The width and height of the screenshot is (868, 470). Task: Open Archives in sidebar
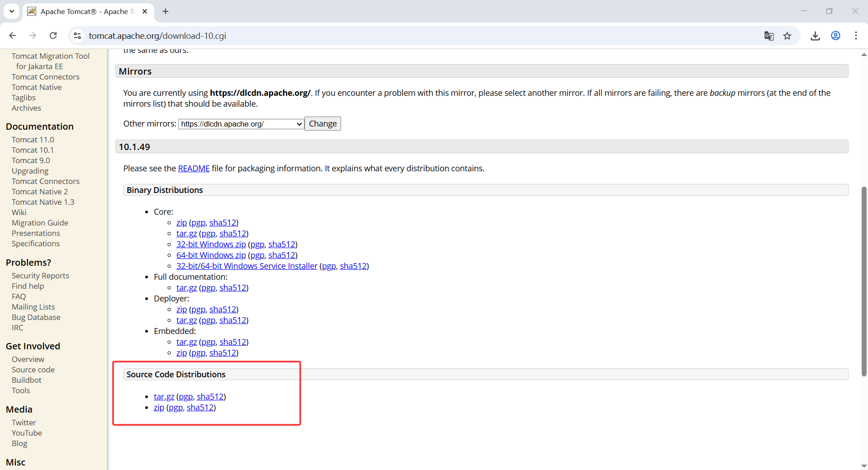click(x=26, y=108)
